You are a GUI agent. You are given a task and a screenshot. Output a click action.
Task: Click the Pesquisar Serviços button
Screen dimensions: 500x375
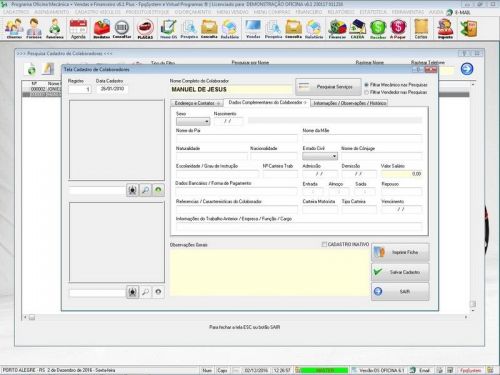click(328, 87)
